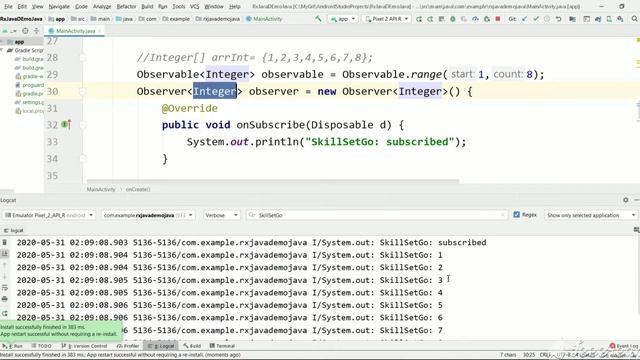The width and height of the screenshot is (640, 360).
Task: Toggle the Regex checkbox
Action: (516, 215)
